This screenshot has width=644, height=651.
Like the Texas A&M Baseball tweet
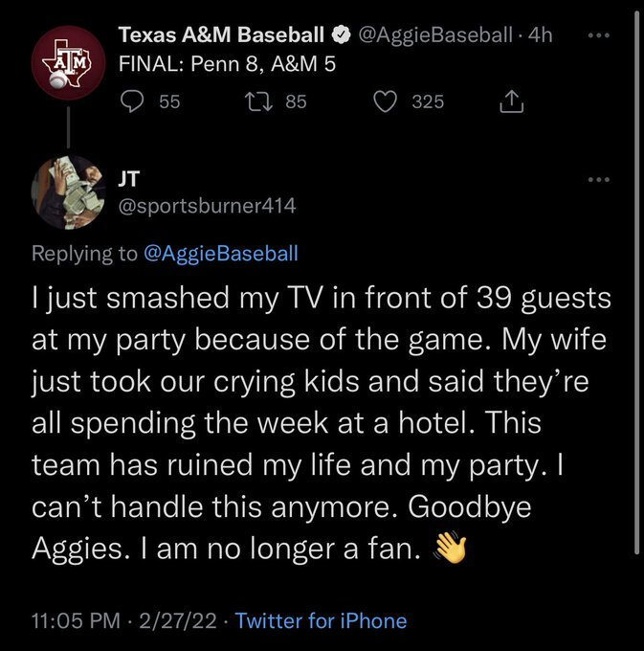pos(386,101)
